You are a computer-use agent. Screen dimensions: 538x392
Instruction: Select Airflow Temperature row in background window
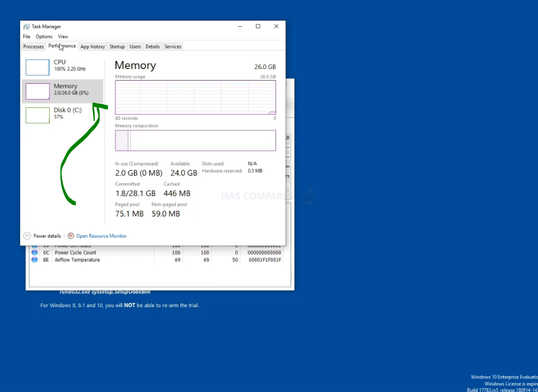(x=156, y=260)
